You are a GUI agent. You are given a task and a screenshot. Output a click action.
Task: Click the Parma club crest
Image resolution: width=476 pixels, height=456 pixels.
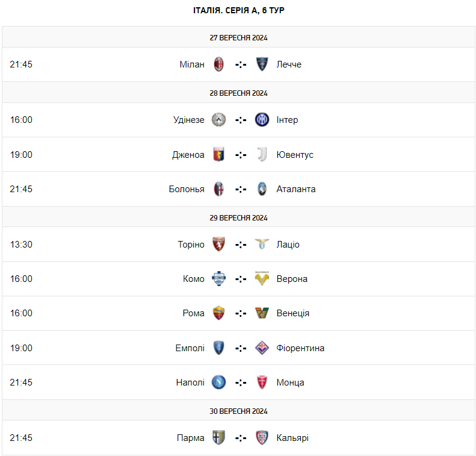pos(219,438)
